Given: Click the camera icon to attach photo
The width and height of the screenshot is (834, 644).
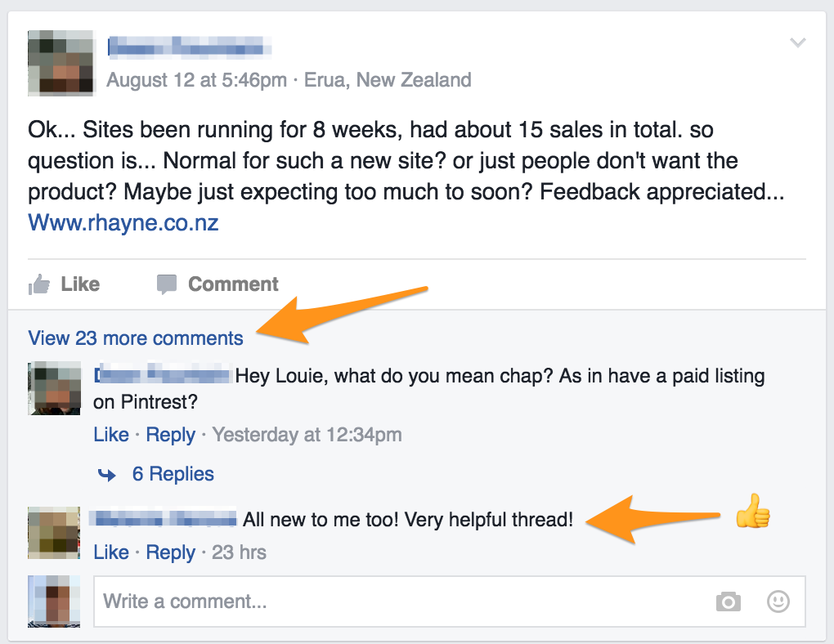Looking at the screenshot, I should pos(728,602).
